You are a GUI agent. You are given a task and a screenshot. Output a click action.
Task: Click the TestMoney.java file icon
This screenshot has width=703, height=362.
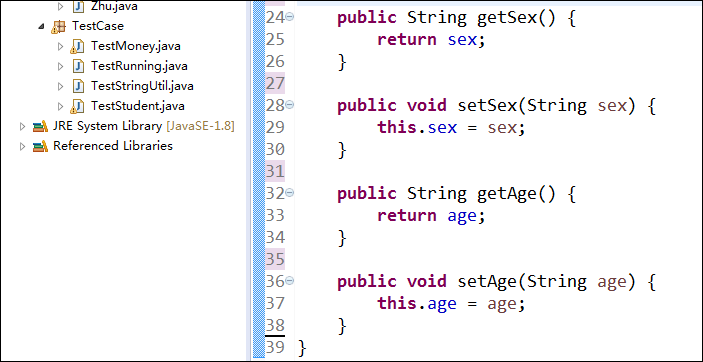[x=77, y=46]
